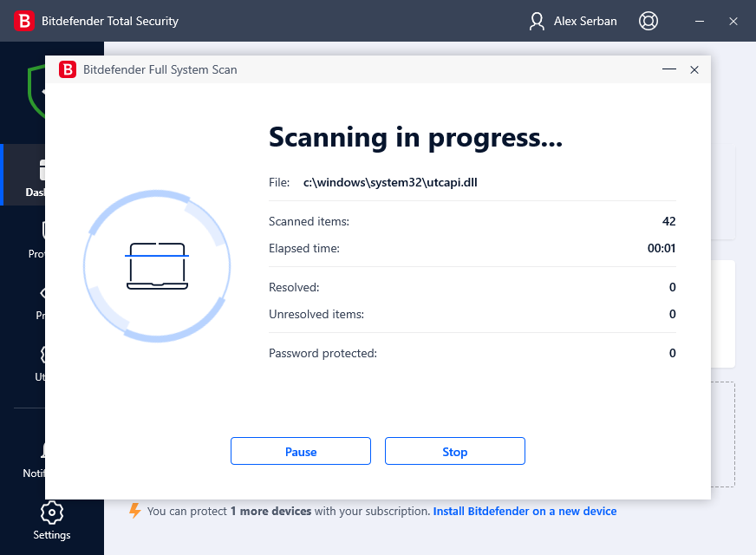Open the Alex Serban account name

tap(585, 21)
